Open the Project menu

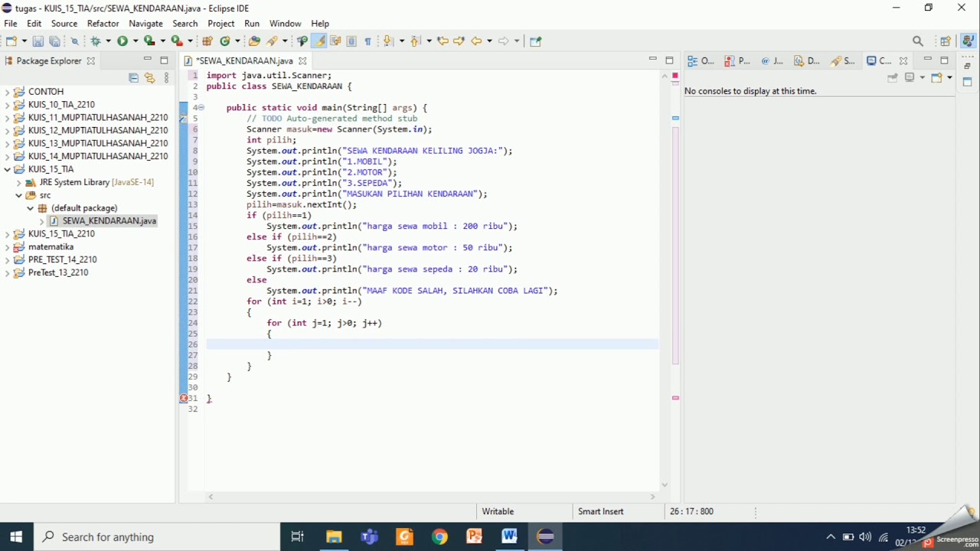coord(221,24)
